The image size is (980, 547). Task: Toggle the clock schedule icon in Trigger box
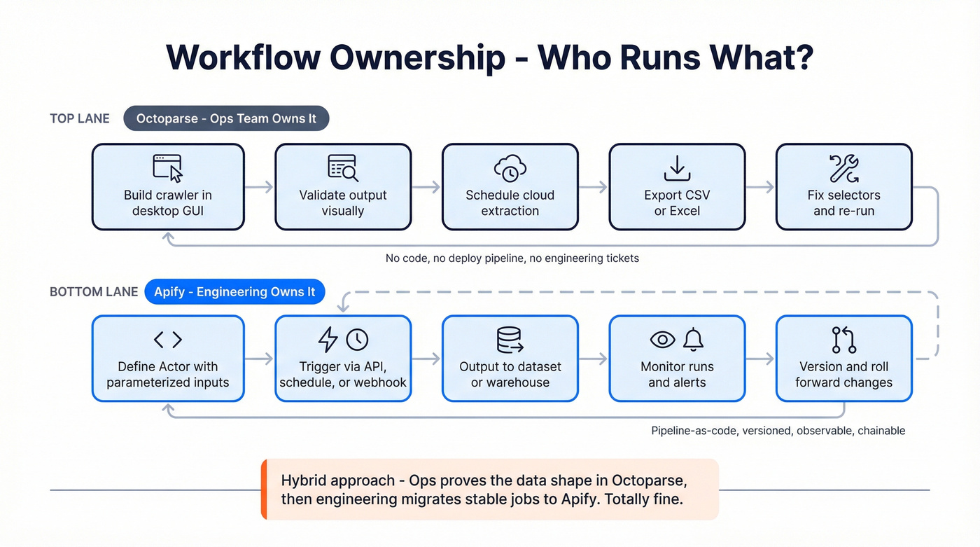pyautogui.click(x=357, y=339)
